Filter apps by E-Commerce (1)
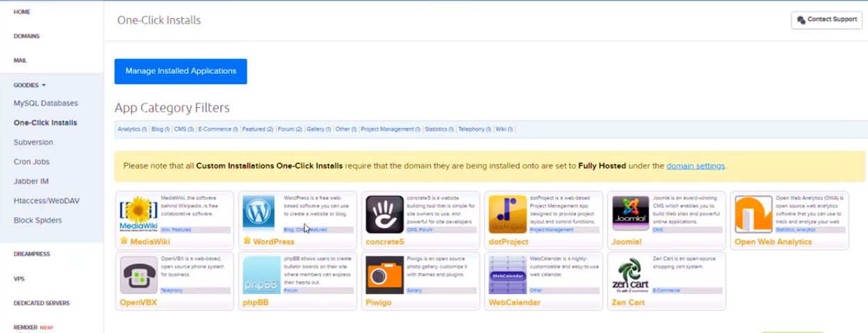 pyautogui.click(x=218, y=129)
